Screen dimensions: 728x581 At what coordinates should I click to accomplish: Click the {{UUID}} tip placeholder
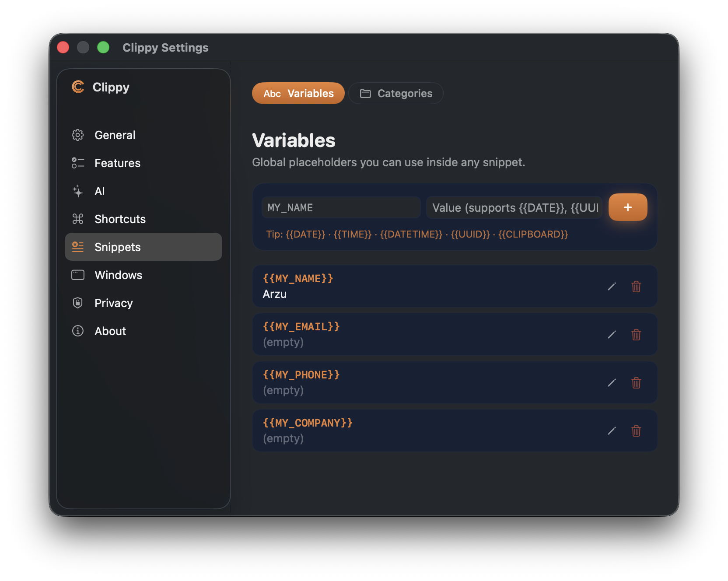tap(470, 234)
